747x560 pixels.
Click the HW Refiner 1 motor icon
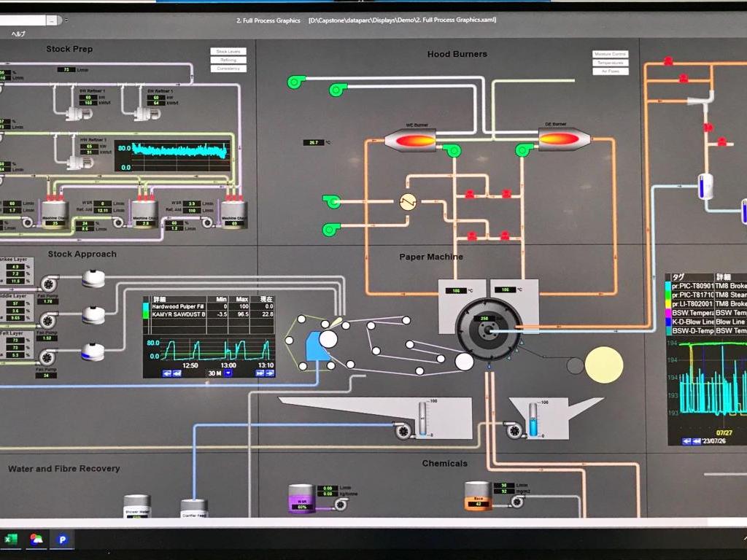click(x=76, y=159)
